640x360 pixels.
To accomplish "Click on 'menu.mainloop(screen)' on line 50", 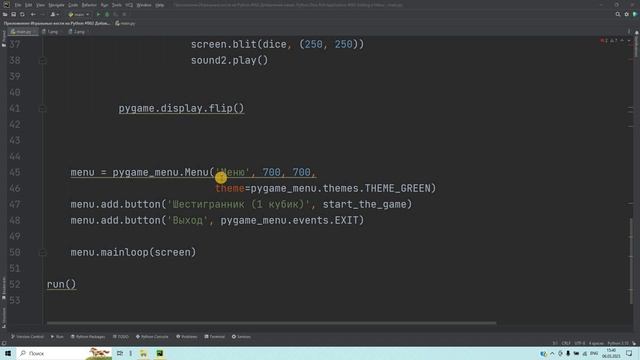I will click(x=133, y=253).
